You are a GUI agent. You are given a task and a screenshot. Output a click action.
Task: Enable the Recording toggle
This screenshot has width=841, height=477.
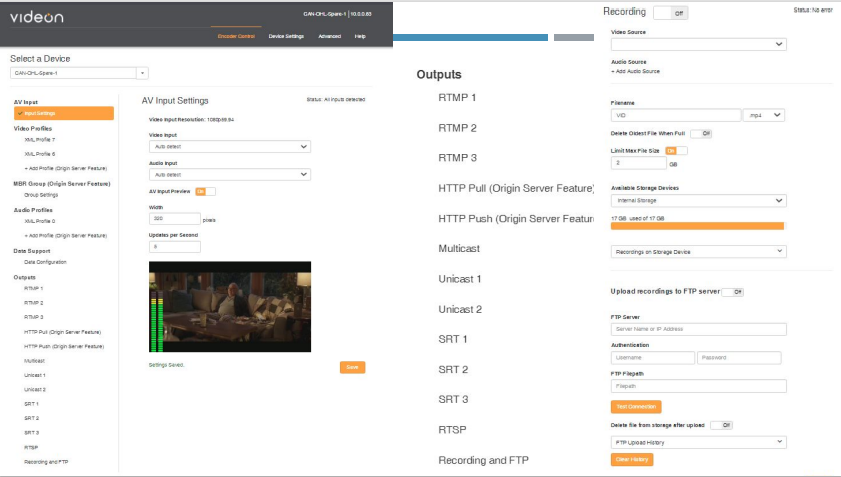click(669, 13)
